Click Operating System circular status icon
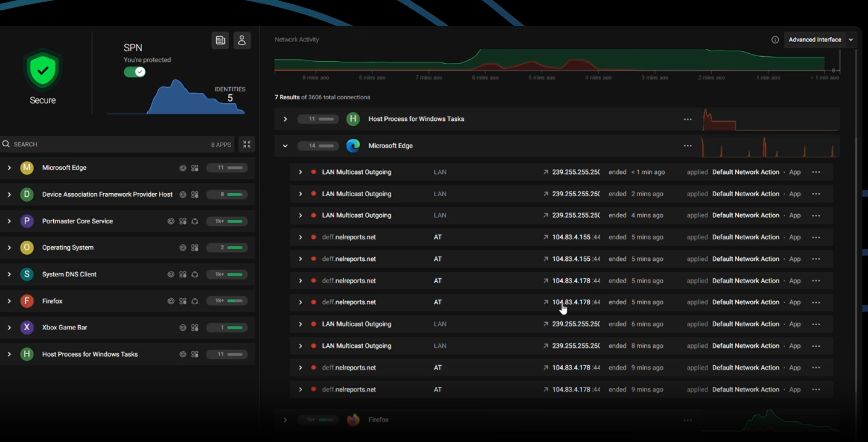This screenshot has width=868, height=442. pyautogui.click(x=183, y=248)
